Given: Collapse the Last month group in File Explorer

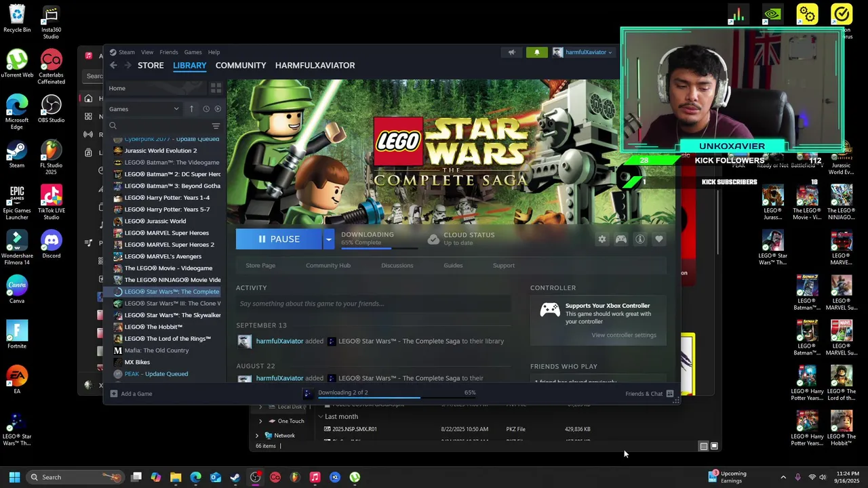Looking at the screenshot, I should 321,417.
